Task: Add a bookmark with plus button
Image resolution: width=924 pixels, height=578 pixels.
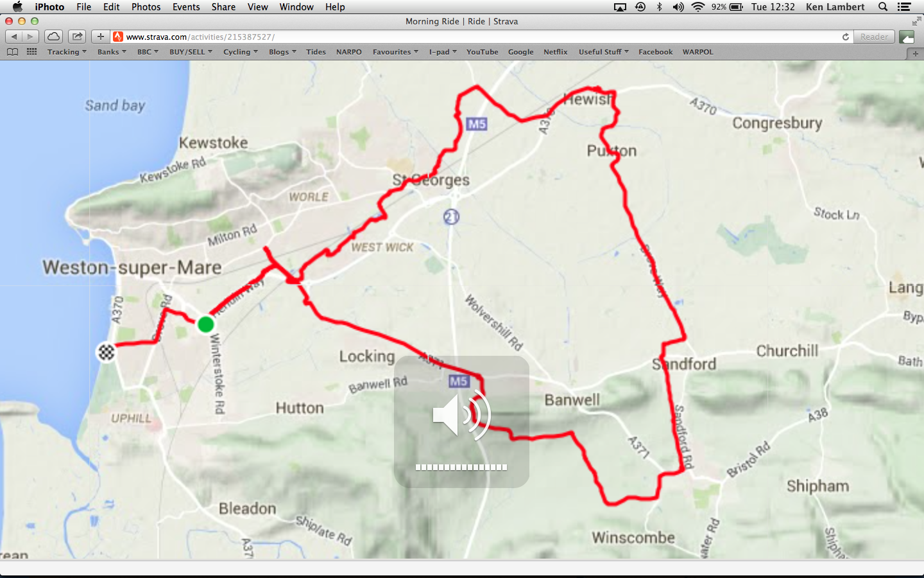Action: 101,37
